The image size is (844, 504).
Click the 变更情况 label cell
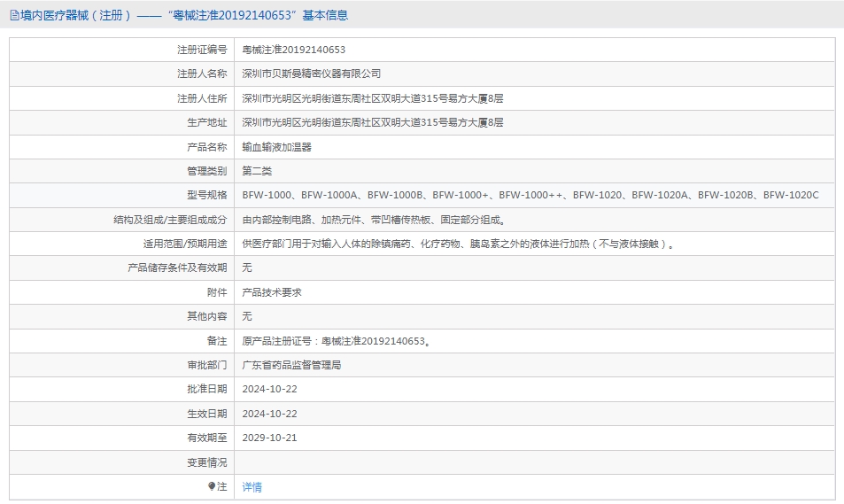point(122,462)
